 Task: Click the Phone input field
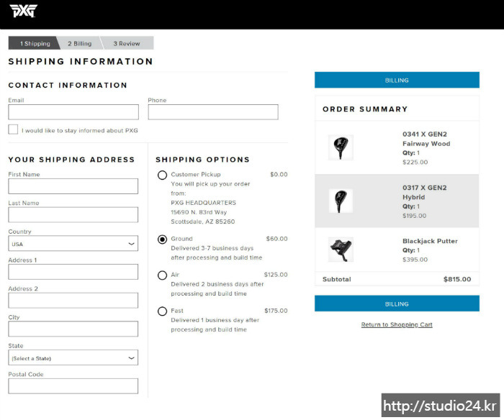[x=213, y=112]
